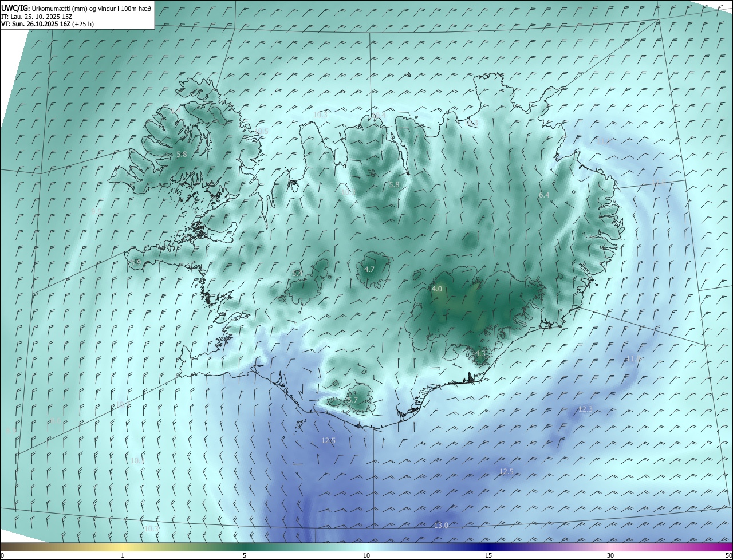Viewport: 733px width, 560px height.
Task: Click the 8.6 value in the southwestern ocean
Action: 56,421
